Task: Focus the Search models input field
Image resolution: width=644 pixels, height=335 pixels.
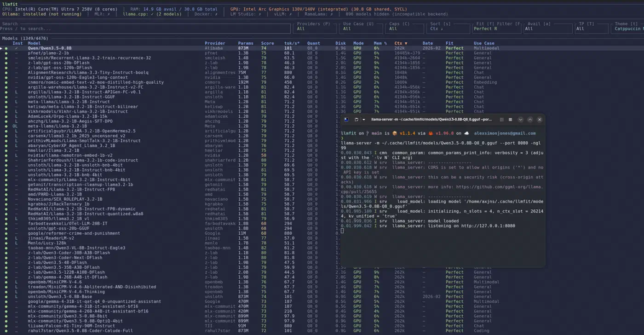Action: coord(146,29)
